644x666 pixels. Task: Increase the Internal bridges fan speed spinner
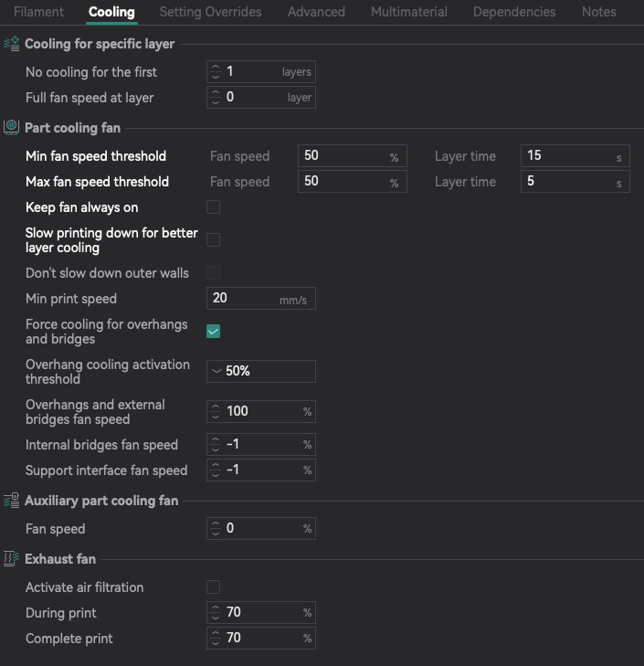216,440
